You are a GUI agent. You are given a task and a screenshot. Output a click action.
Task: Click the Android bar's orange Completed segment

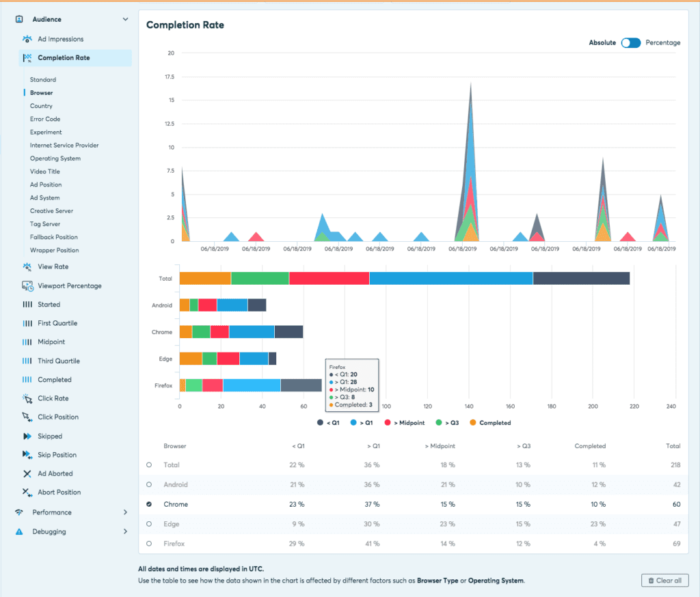(185, 305)
